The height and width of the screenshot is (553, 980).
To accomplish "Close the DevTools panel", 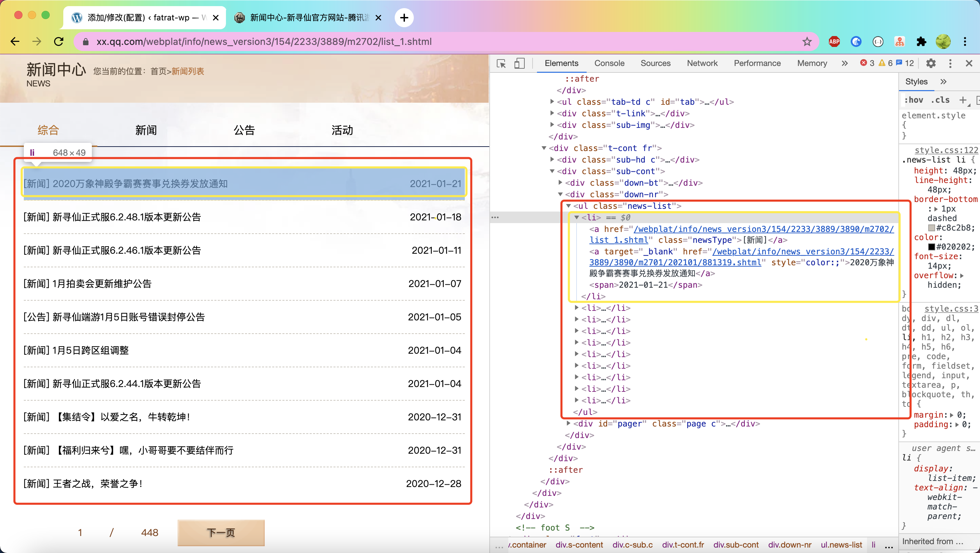I will click(969, 63).
